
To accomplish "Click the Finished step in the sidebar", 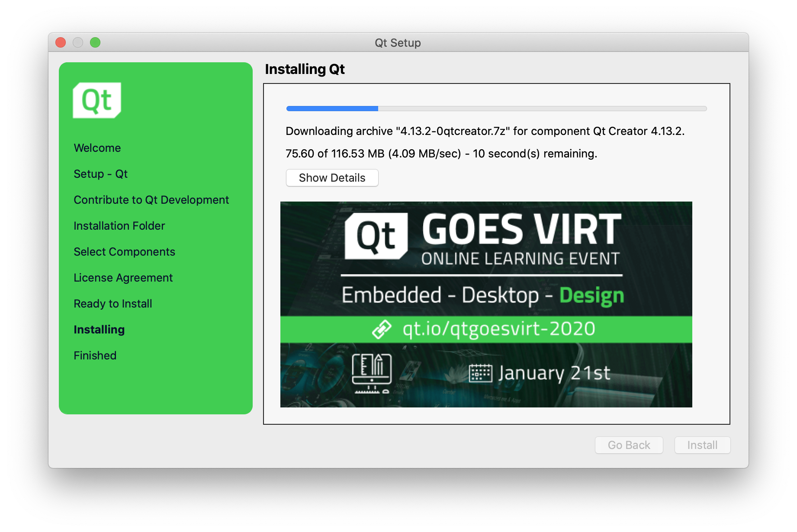I will [x=95, y=356].
